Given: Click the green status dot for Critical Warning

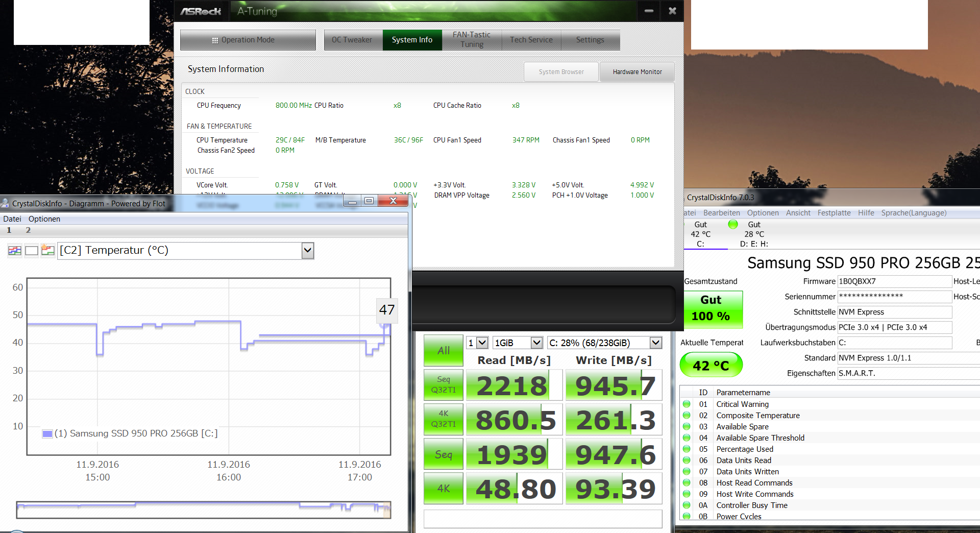Looking at the screenshot, I should tap(687, 404).
